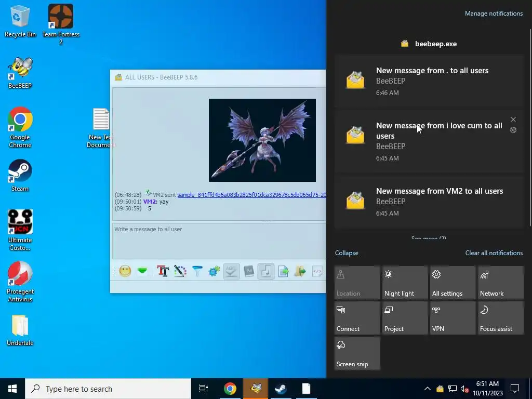Click the BeeBEEP system tray icon
The height and width of the screenshot is (399, 532).
pos(440,389)
